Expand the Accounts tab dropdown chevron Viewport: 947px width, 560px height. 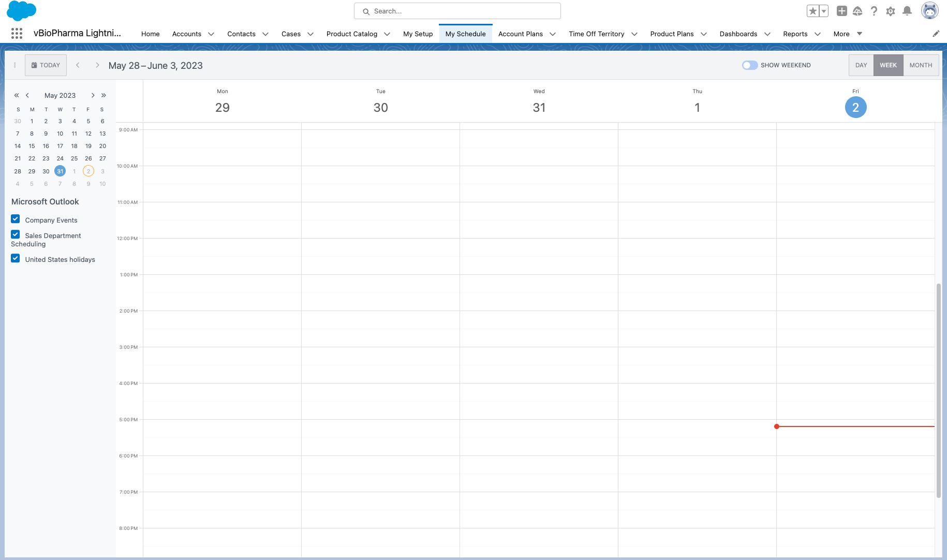[x=211, y=34]
